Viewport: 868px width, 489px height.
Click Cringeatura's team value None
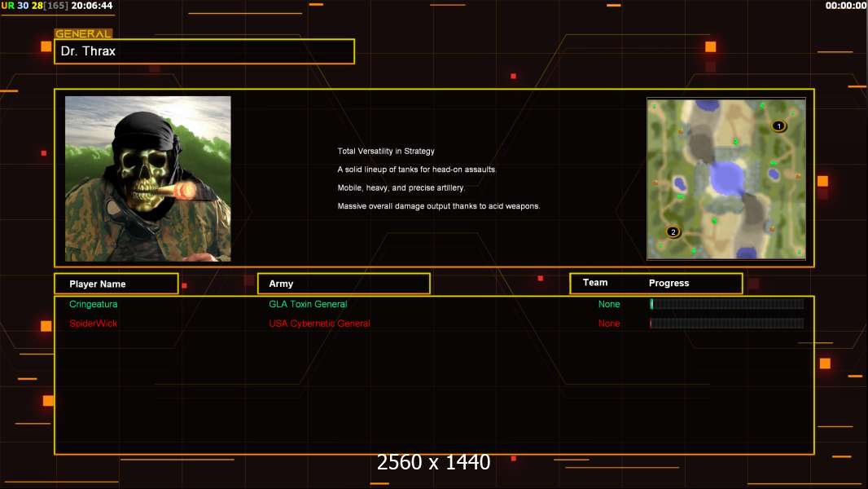pyautogui.click(x=609, y=304)
